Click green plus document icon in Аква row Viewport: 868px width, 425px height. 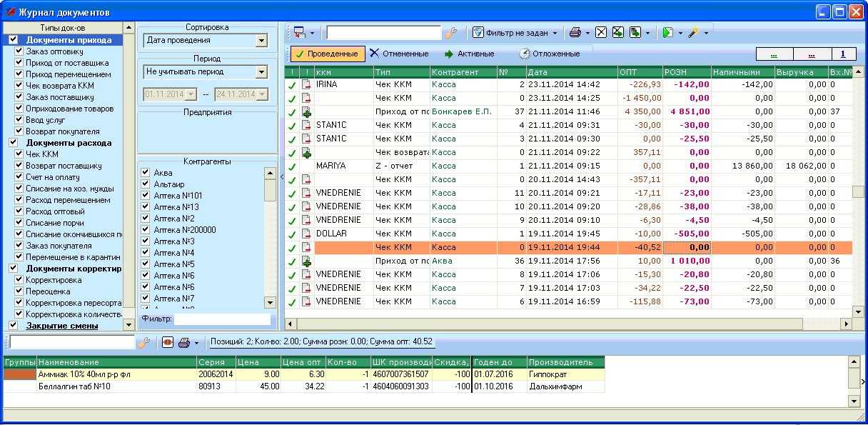307,261
